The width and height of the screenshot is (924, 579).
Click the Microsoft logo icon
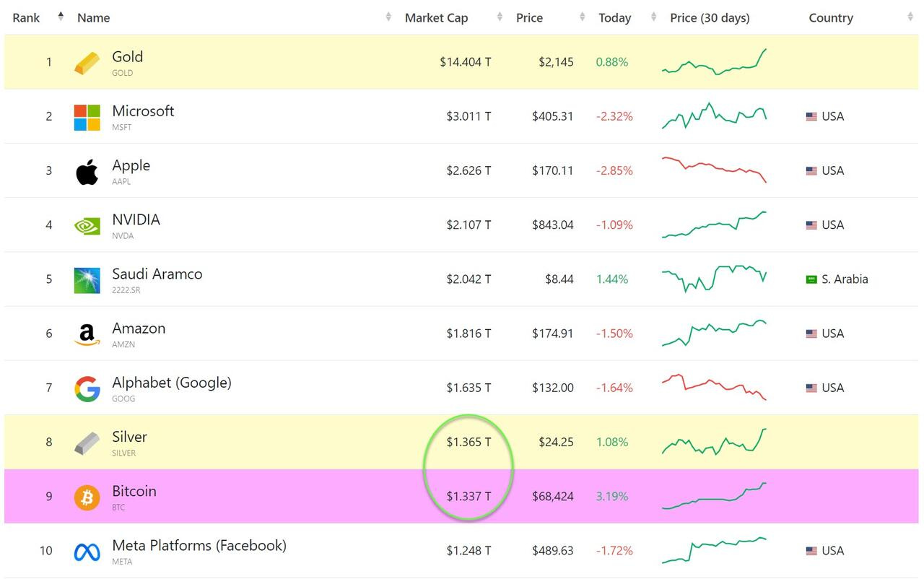click(87, 117)
